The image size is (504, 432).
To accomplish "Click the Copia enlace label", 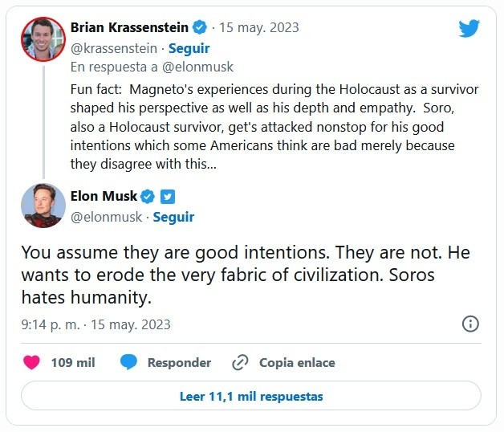I will click(x=297, y=363).
